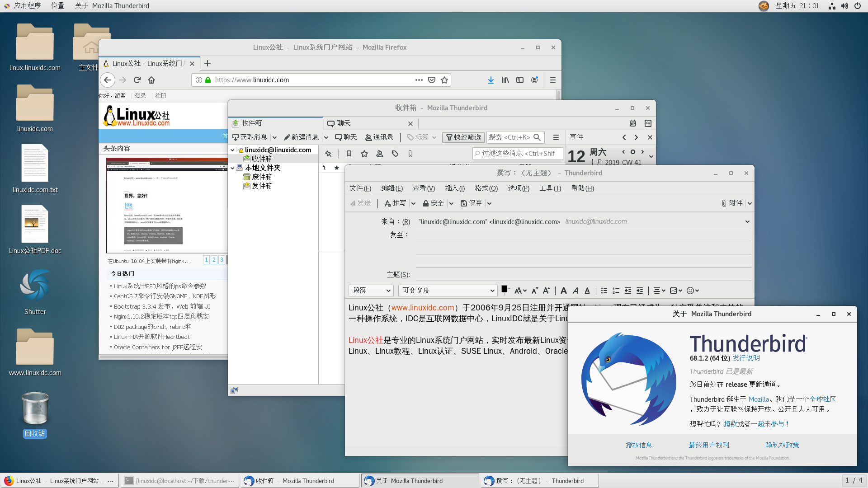Image resolution: width=868 pixels, height=488 pixels.
Task: Open the paragraph style (段落) dropdown
Action: 371,291
